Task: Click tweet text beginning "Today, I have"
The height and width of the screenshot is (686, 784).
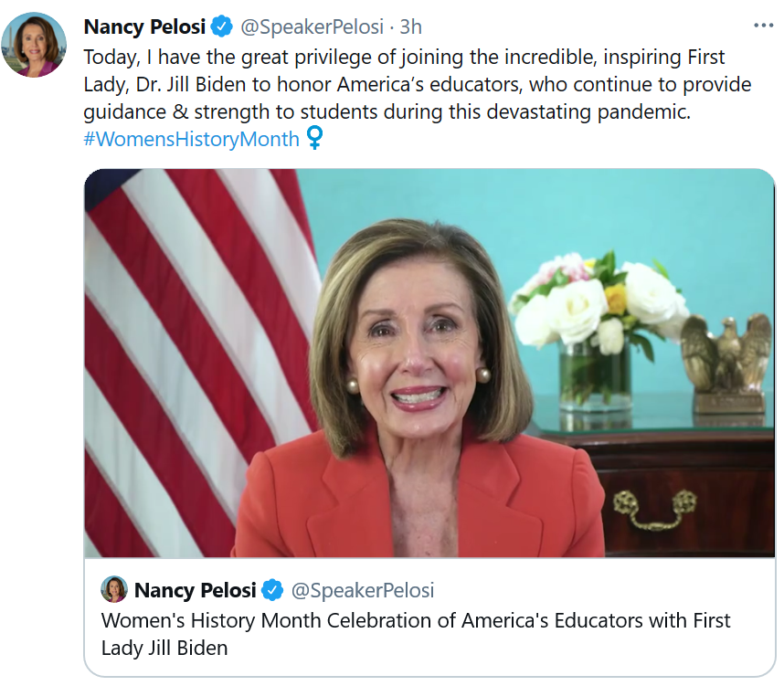Action: (x=402, y=57)
